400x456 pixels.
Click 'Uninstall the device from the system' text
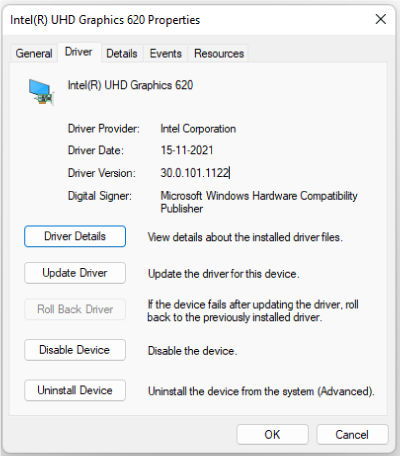pos(261,391)
